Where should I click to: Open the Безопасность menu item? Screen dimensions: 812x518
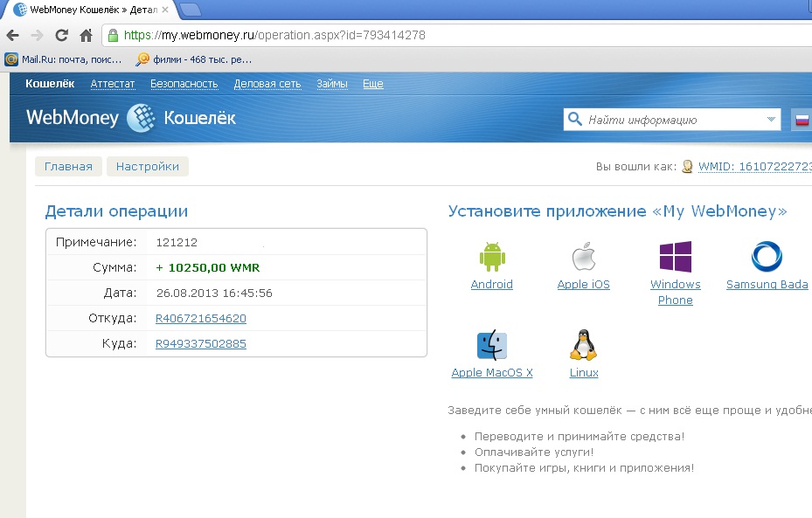[x=184, y=84]
